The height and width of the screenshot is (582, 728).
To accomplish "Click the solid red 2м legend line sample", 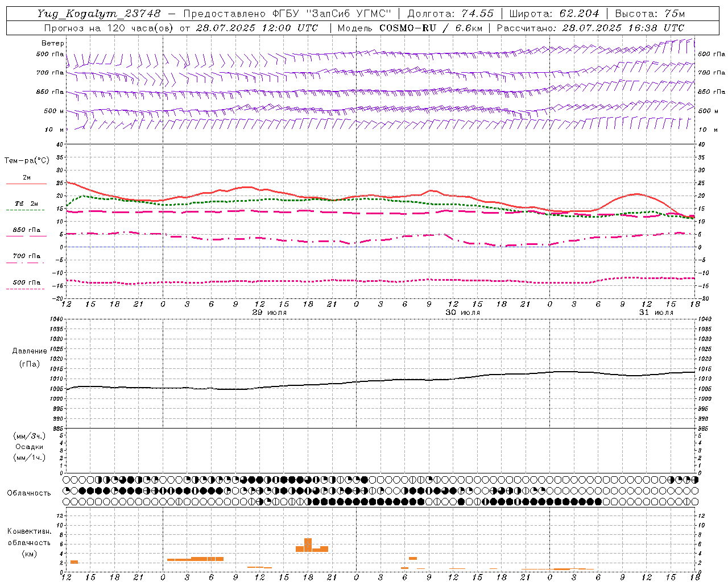I will (x=26, y=184).
